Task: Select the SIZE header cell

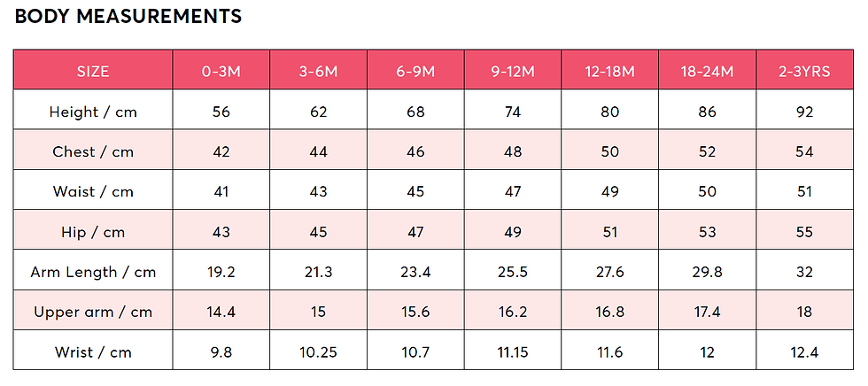Action: tap(93, 70)
